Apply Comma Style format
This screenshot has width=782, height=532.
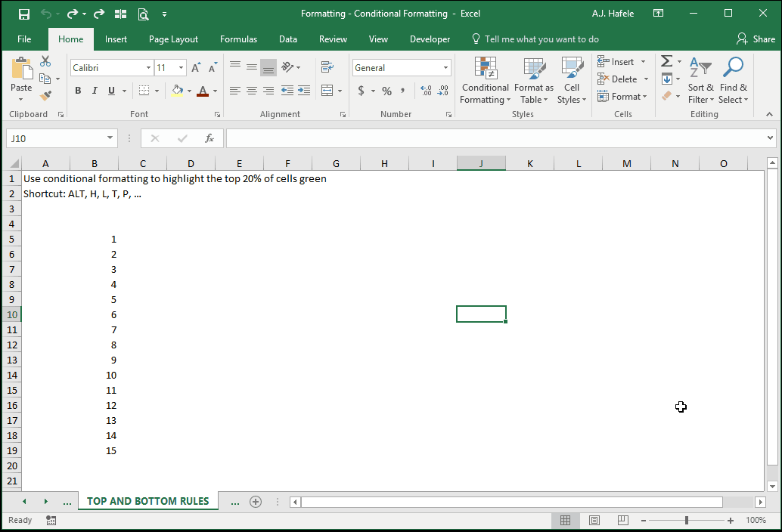(402, 91)
